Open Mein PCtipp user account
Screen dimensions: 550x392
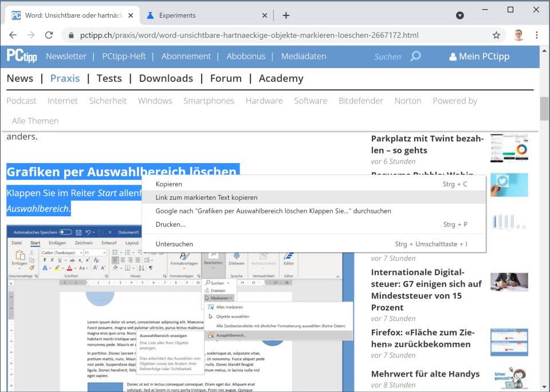click(479, 57)
